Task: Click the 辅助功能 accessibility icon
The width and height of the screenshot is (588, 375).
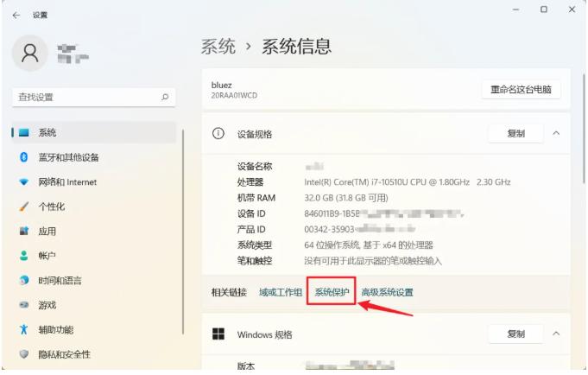Action: pyautogui.click(x=24, y=330)
